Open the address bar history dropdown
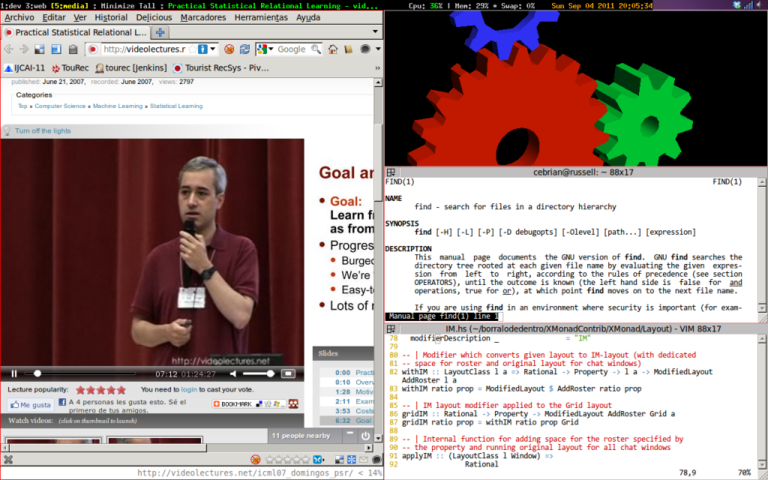This screenshot has height=480, width=768. [x=213, y=49]
